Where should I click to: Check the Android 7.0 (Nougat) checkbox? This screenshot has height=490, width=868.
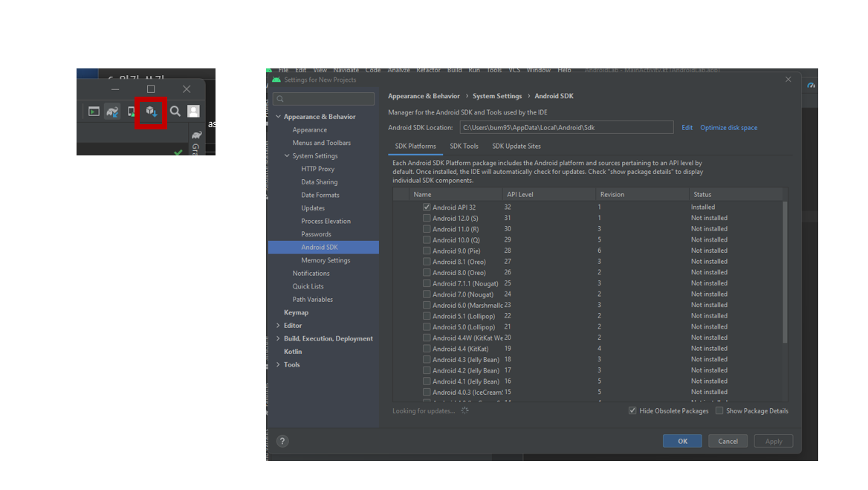tap(427, 294)
